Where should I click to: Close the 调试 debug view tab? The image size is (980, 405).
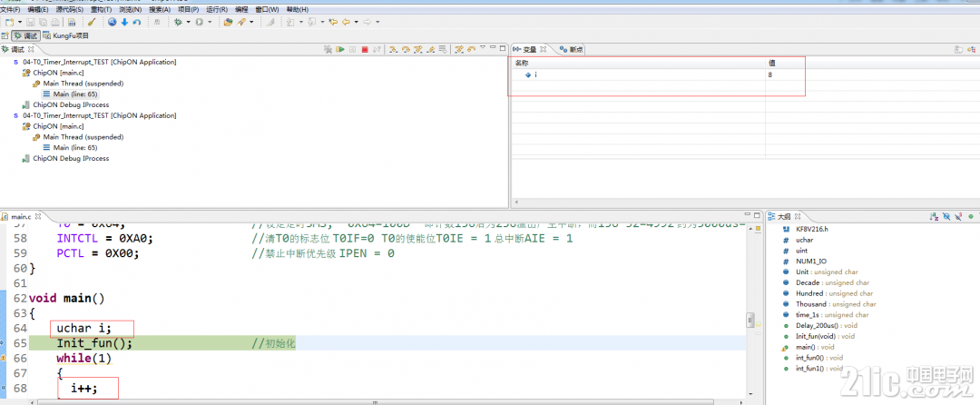point(31,49)
